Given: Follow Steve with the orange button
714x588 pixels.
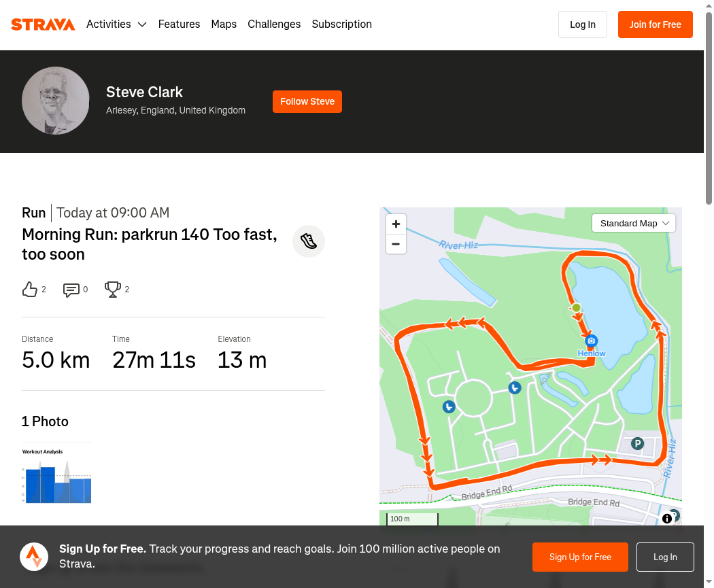Looking at the screenshot, I should (x=307, y=101).
